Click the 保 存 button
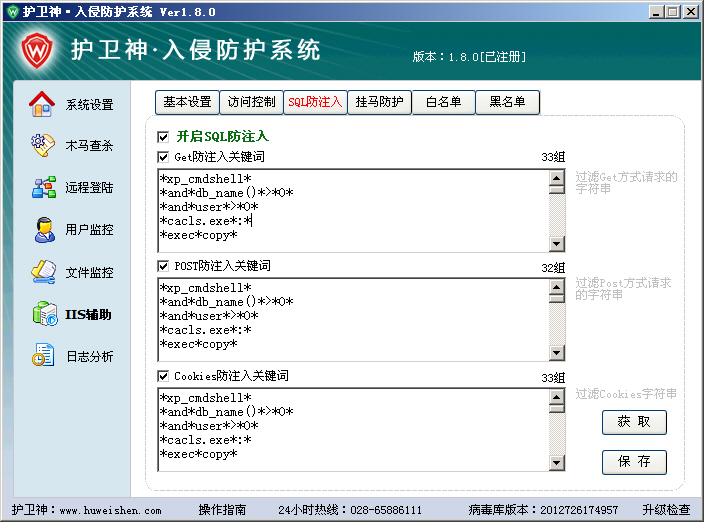This screenshot has height=522, width=704. (x=634, y=462)
